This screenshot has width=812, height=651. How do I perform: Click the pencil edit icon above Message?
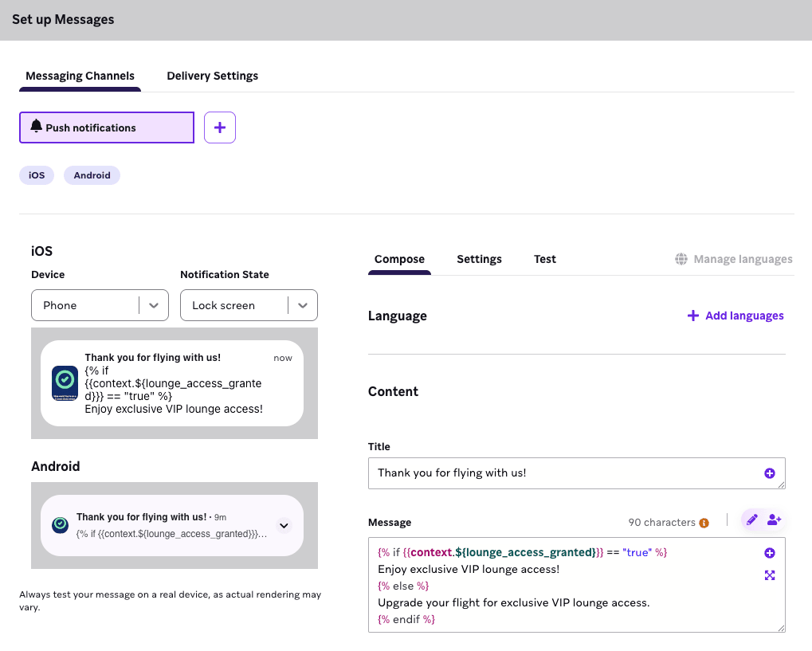coord(751,520)
